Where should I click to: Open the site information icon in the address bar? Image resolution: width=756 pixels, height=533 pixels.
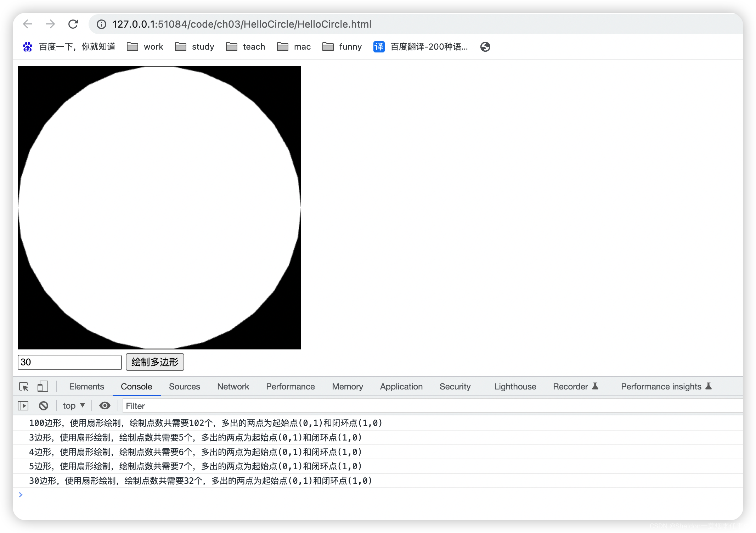101,24
